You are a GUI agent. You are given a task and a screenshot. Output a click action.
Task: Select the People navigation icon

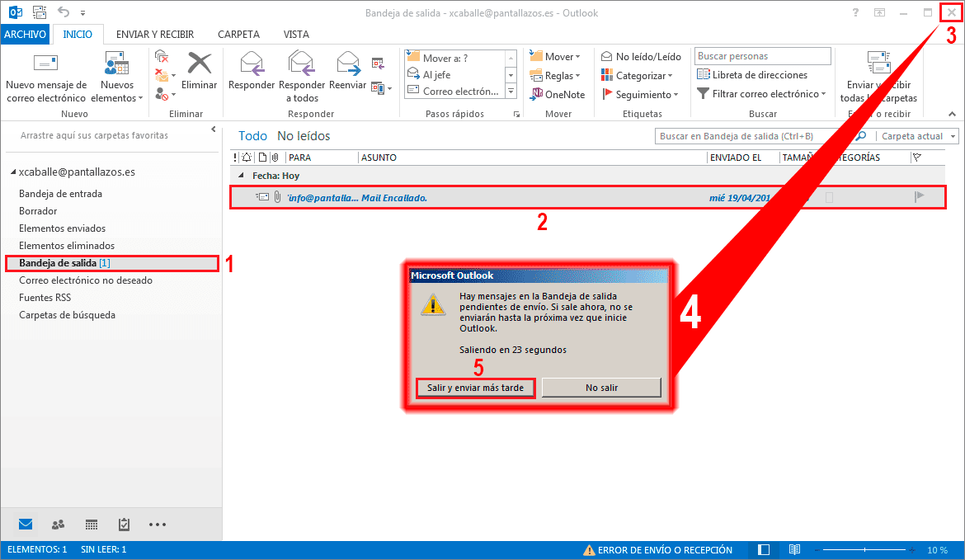pyautogui.click(x=58, y=525)
